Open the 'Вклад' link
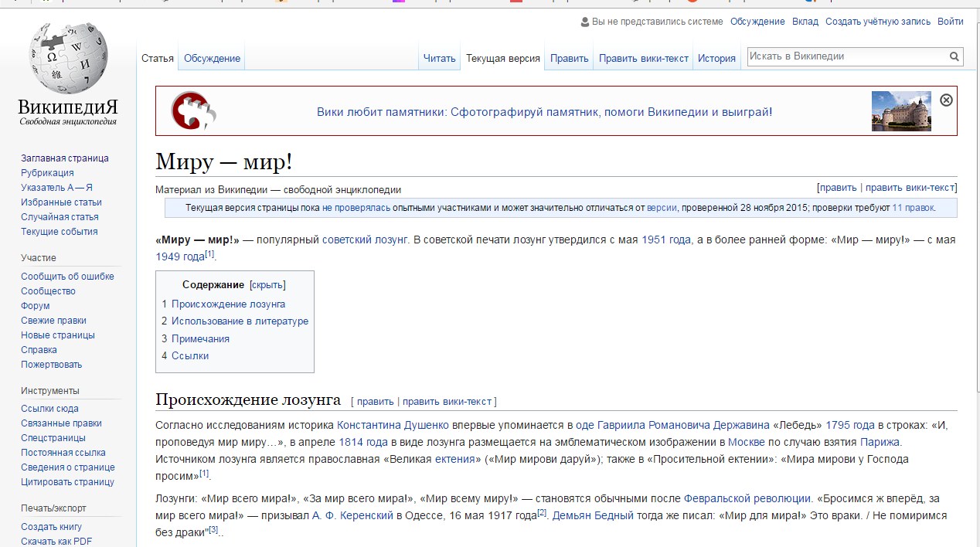 point(805,22)
